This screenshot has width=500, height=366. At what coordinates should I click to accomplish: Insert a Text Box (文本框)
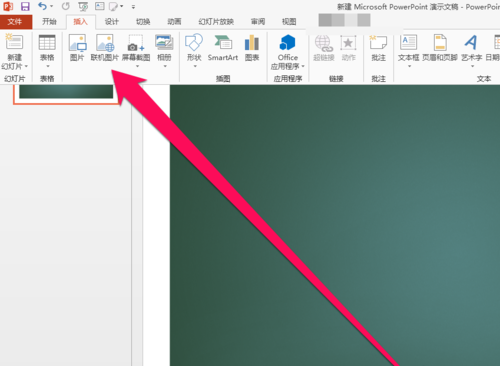pos(409,42)
